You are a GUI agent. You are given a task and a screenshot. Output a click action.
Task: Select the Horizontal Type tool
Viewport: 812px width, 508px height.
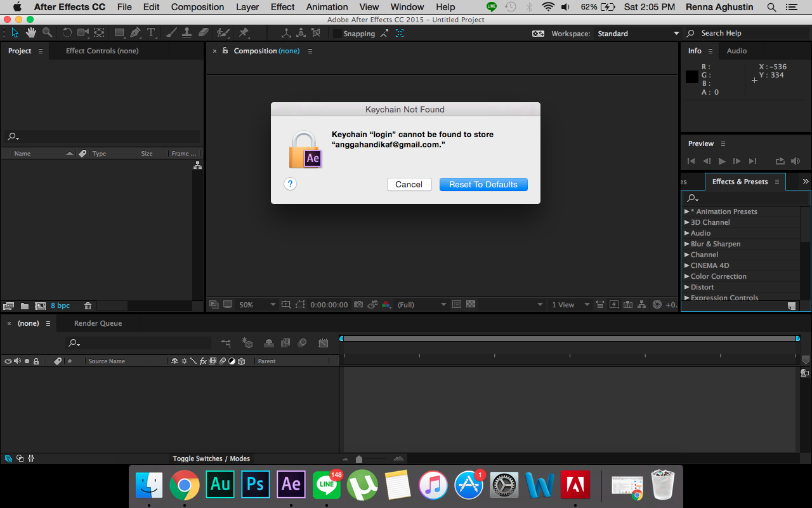click(152, 32)
